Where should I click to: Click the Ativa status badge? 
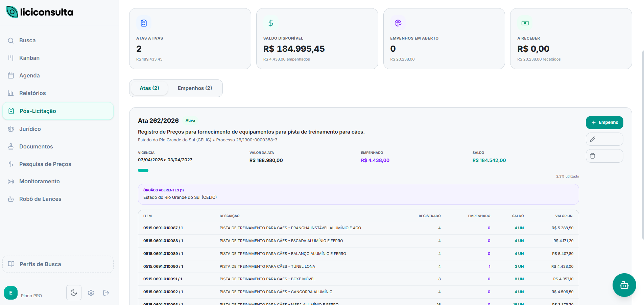coord(190,121)
